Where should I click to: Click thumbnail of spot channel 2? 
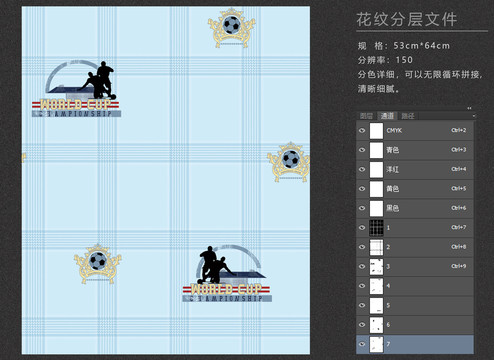tap(376, 247)
